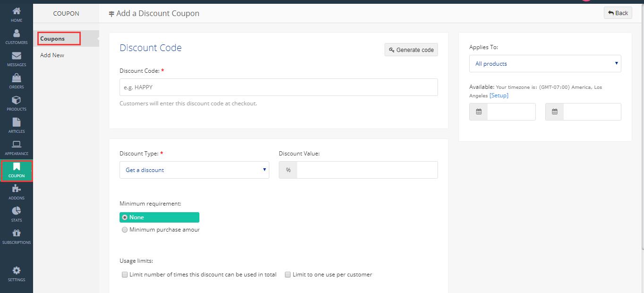644x293 pixels.
Task: Click the Generate code button
Action: point(411,50)
